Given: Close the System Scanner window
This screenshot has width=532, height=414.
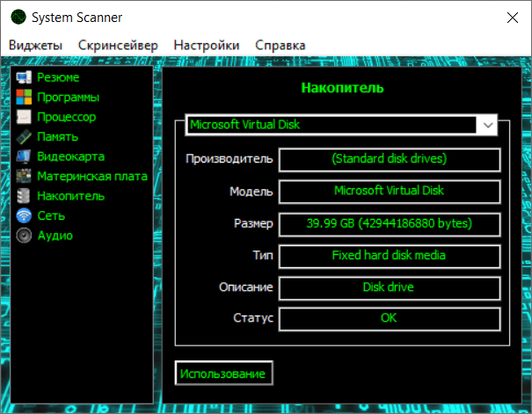Looking at the screenshot, I should tap(513, 18).
